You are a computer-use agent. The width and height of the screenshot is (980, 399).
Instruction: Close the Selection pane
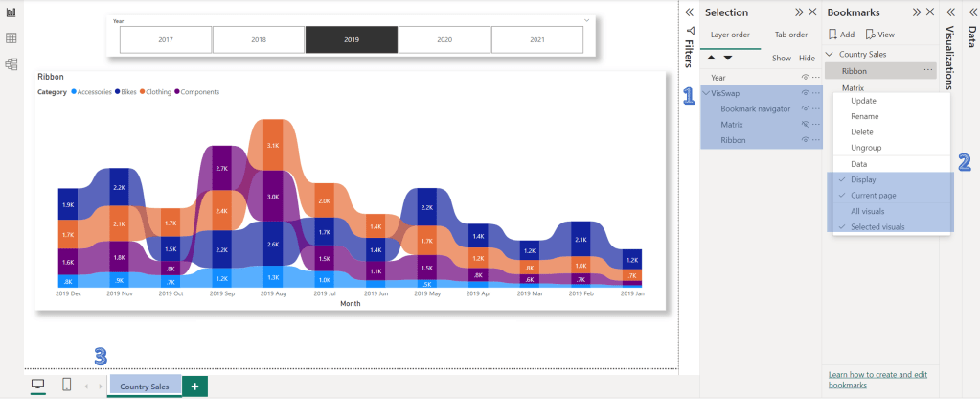pyautogui.click(x=813, y=12)
